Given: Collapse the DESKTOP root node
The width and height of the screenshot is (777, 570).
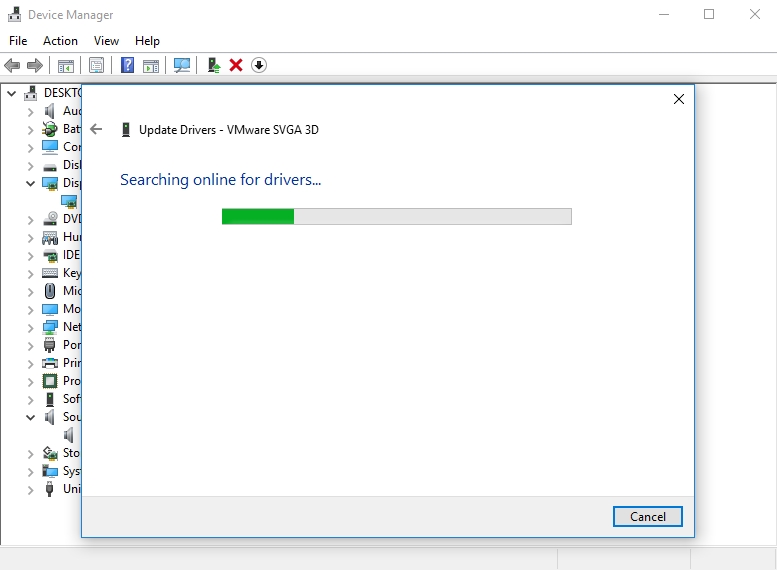Looking at the screenshot, I should pos(12,93).
